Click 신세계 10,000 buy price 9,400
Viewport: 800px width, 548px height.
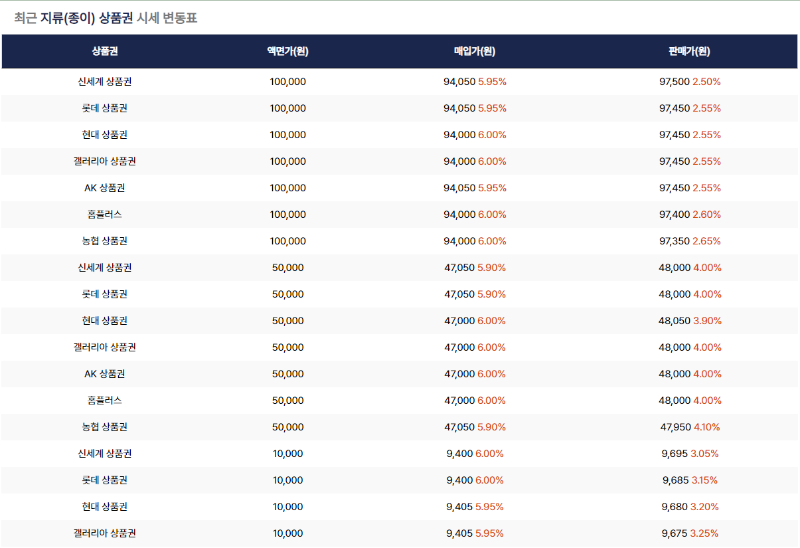click(459, 453)
